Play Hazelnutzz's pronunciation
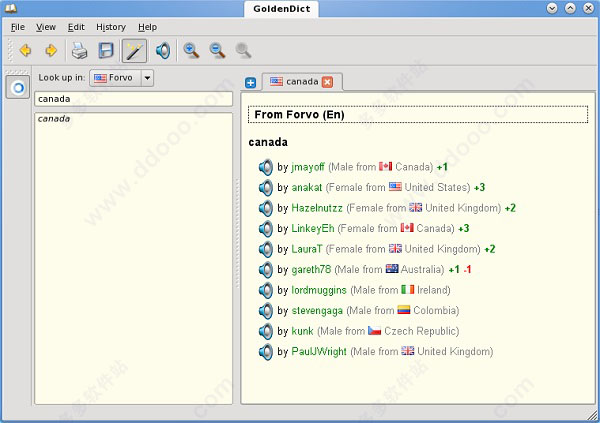 coord(266,208)
